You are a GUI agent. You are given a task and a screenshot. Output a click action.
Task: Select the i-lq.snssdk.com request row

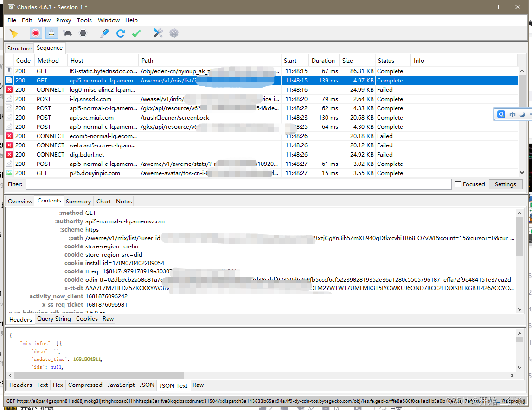coord(261,99)
